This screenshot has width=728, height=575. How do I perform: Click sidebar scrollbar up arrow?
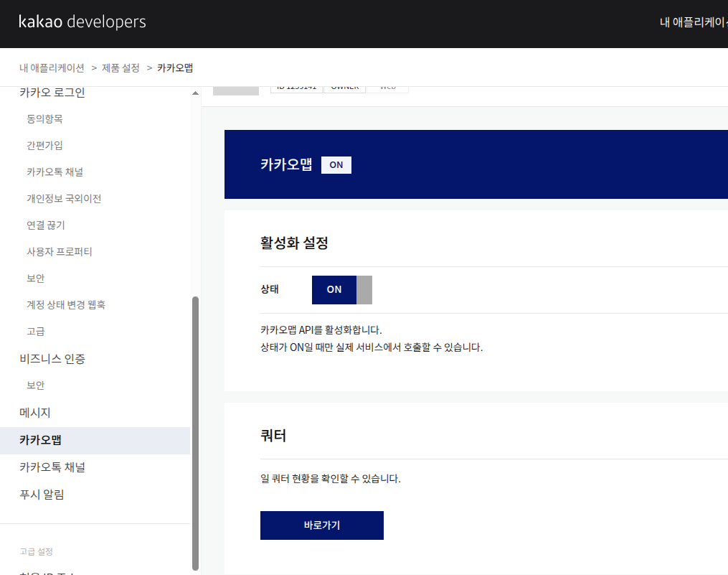[x=196, y=93]
